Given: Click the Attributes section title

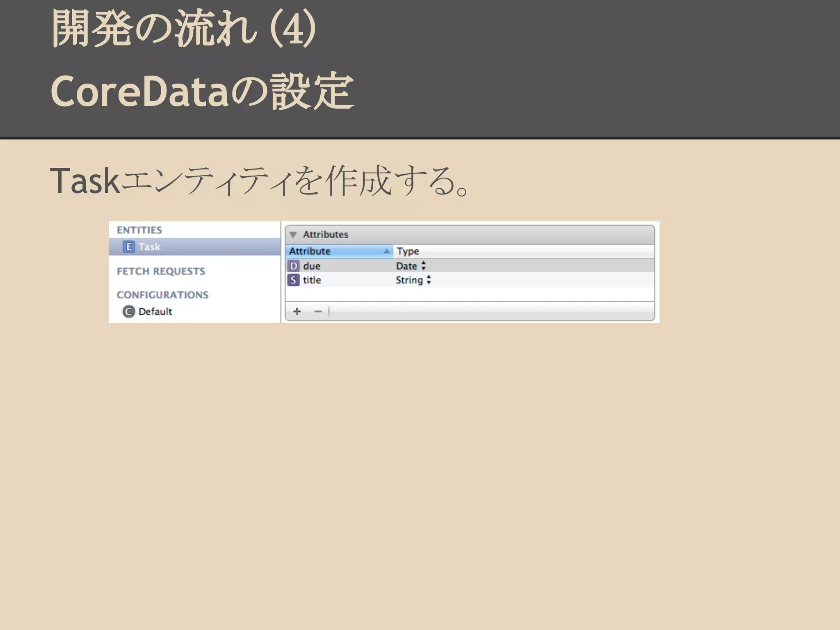Looking at the screenshot, I should point(326,235).
